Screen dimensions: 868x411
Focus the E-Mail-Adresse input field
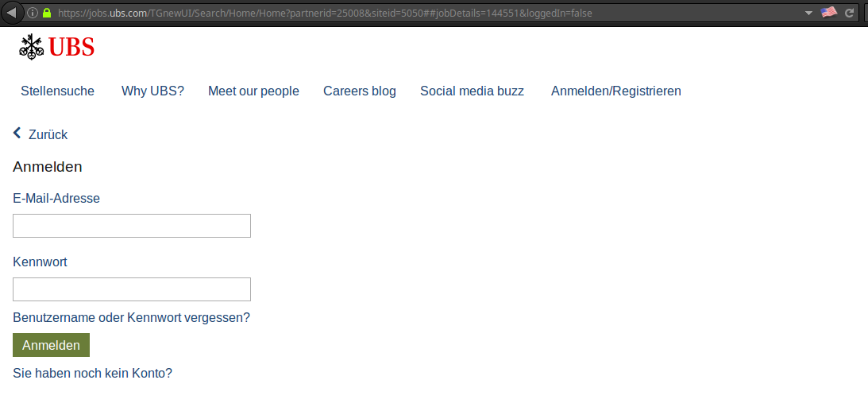pyautogui.click(x=132, y=226)
